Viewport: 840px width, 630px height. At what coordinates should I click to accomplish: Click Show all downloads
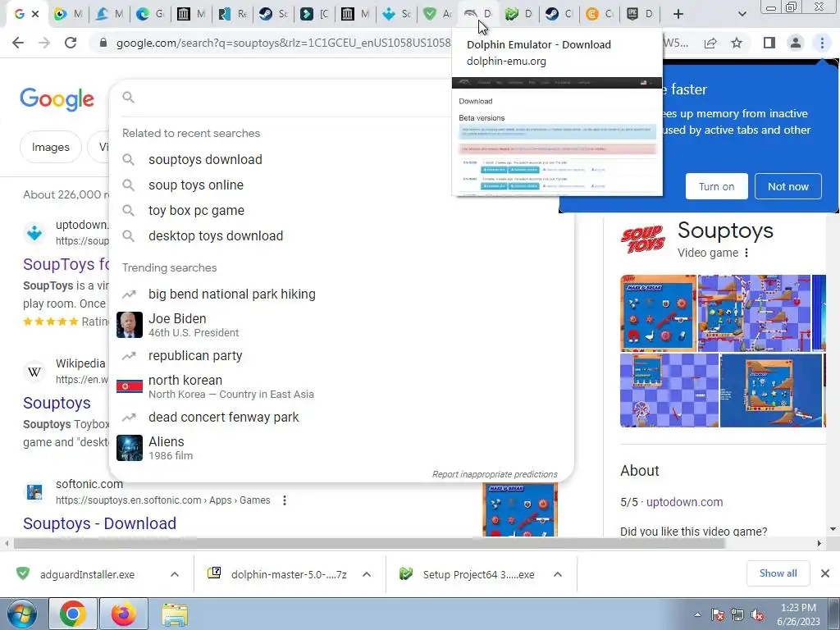778,573
